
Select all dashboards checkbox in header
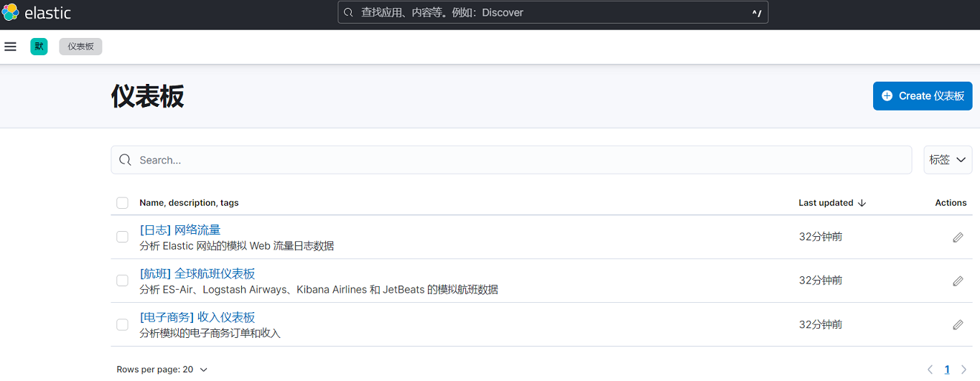point(122,203)
